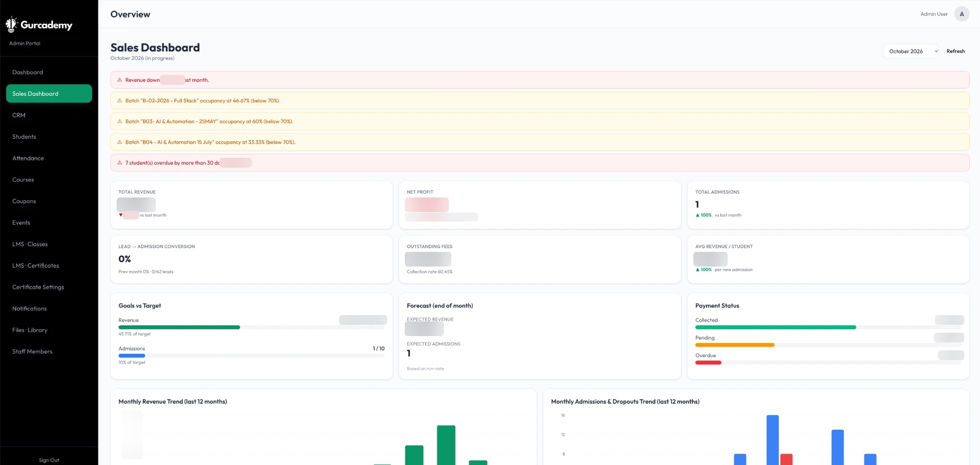Click red dropout bar in Admissions trend chart
Image resolution: width=980 pixels, height=465 pixels.
pos(786,459)
